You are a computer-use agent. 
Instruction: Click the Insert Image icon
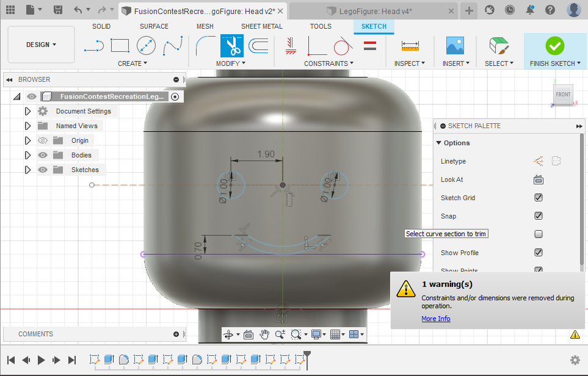pos(456,46)
